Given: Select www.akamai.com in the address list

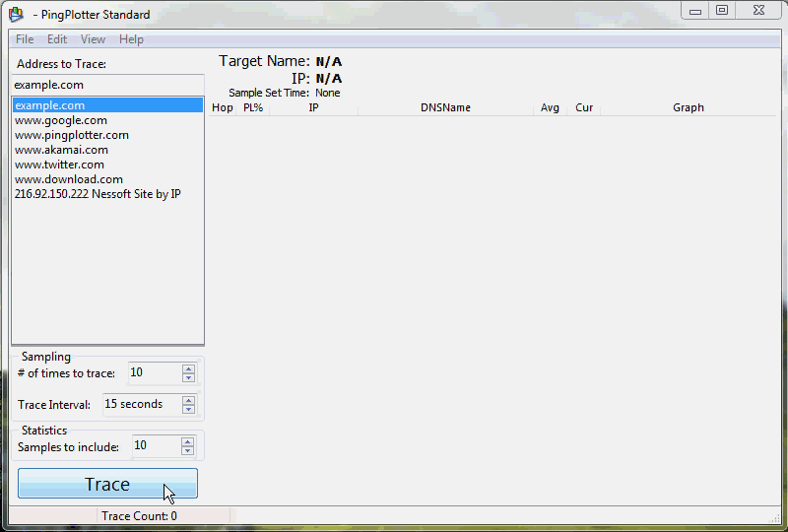Looking at the screenshot, I should pos(107,150).
